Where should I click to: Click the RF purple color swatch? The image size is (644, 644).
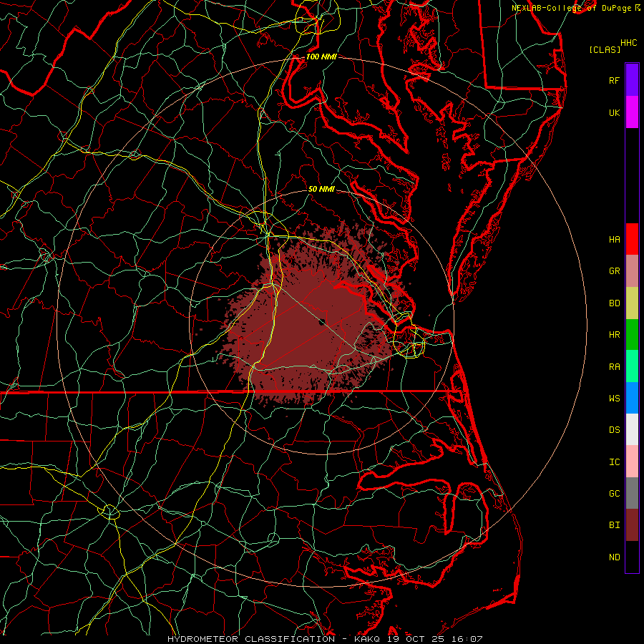coord(632,80)
